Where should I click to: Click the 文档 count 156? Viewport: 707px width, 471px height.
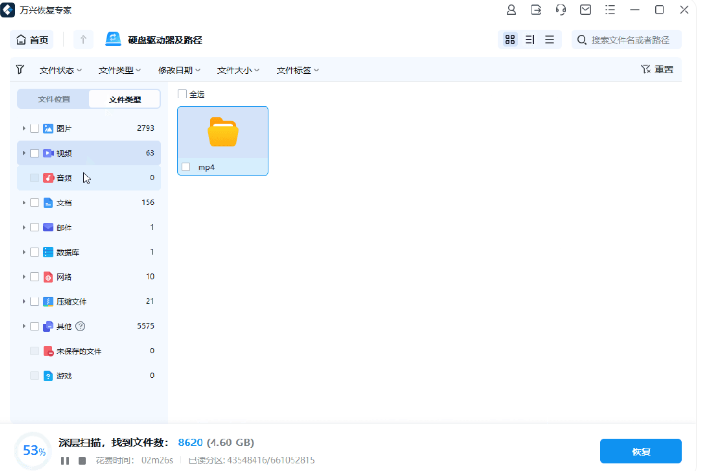click(148, 202)
